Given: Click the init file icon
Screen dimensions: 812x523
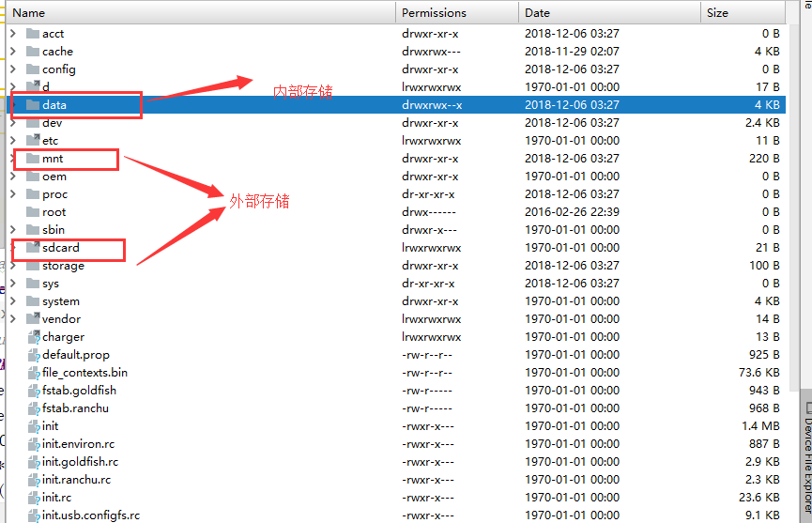Looking at the screenshot, I should [34, 426].
